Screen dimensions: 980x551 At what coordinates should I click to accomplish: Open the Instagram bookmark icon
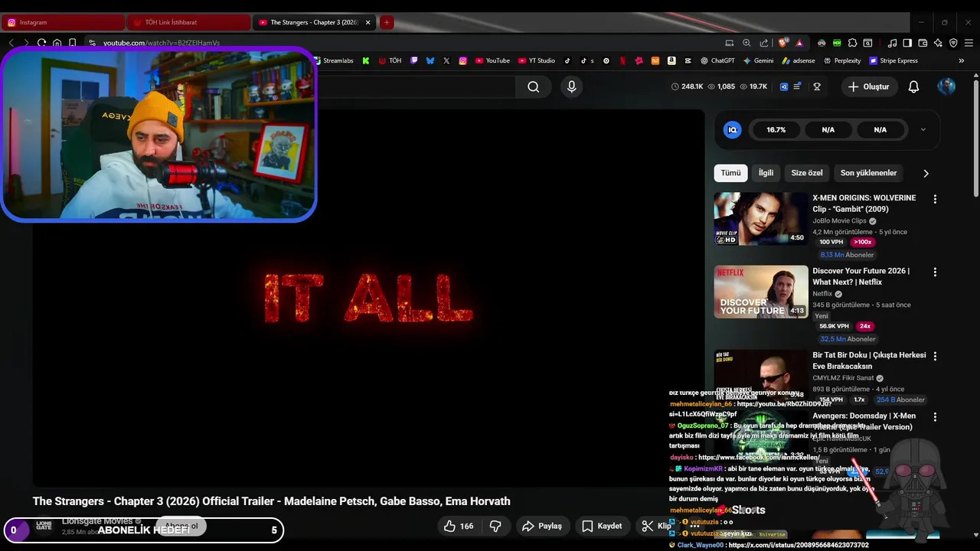[x=463, y=60]
